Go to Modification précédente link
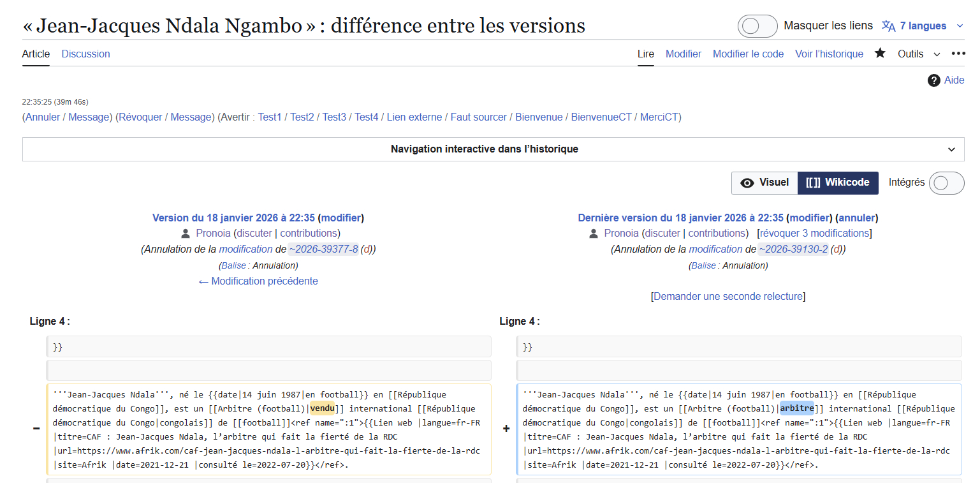This screenshot has height=483, width=980. (x=258, y=281)
